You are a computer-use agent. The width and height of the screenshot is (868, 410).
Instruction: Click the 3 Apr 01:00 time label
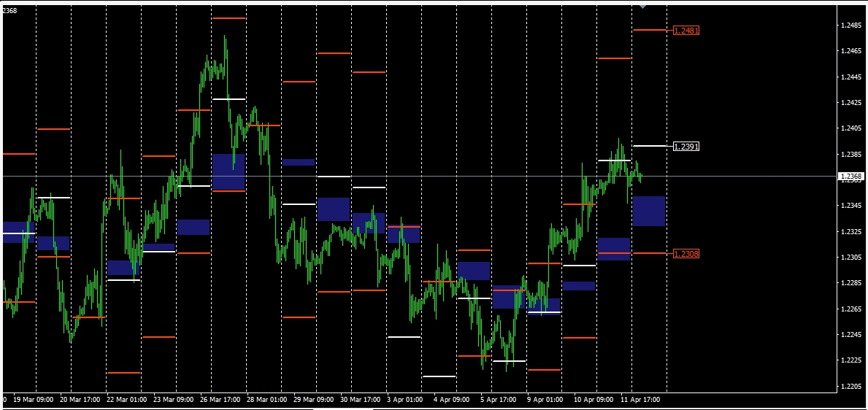pyautogui.click(x=404, y=400)
